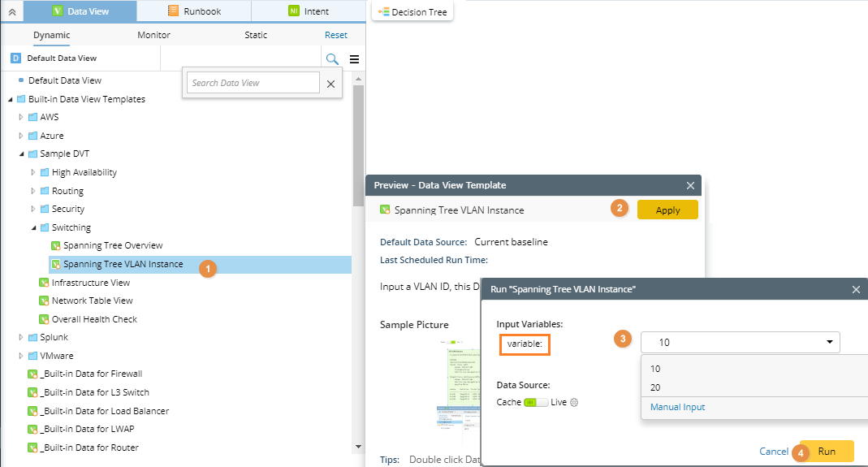Image resolution: width=868 pixels, height=467 pixels.
Task: Switch to the Monitor tab
Action: (153, 35)
